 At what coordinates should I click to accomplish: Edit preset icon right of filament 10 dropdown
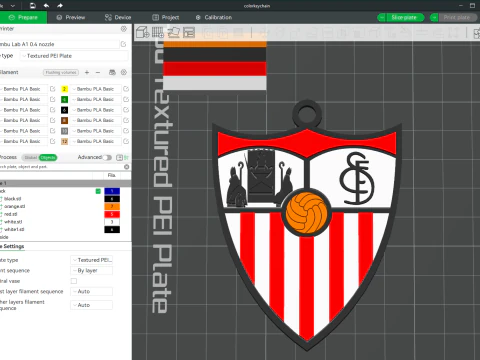tap(126, 131)
